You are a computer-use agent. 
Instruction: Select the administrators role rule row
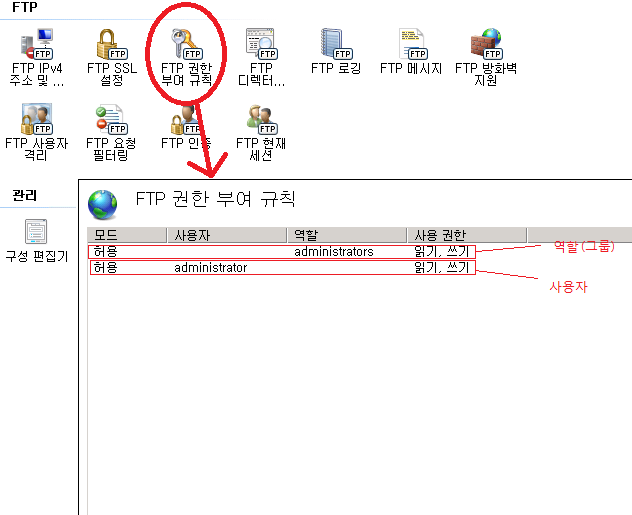[282, 252]
